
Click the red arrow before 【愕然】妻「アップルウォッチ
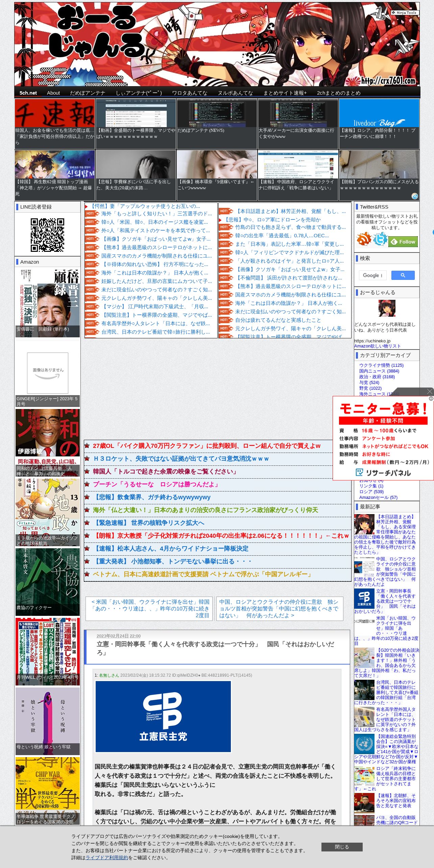[x=87, y=206]
